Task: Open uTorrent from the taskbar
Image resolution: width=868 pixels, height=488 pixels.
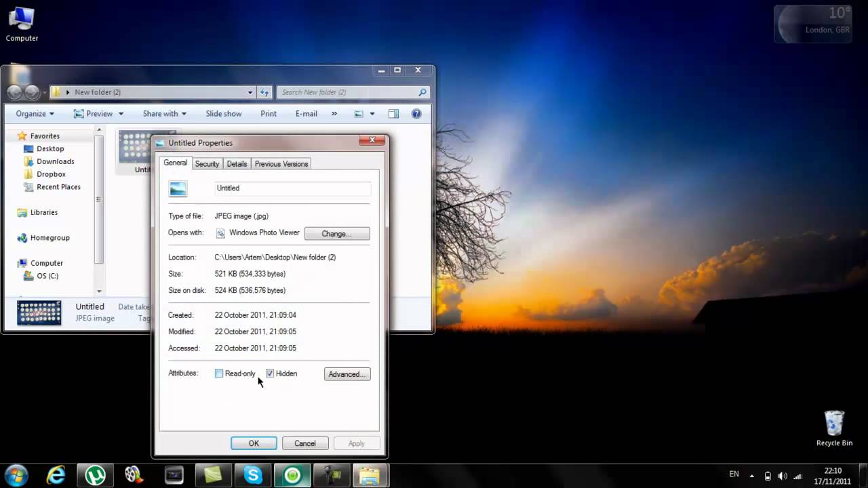Action: (95, 475)
